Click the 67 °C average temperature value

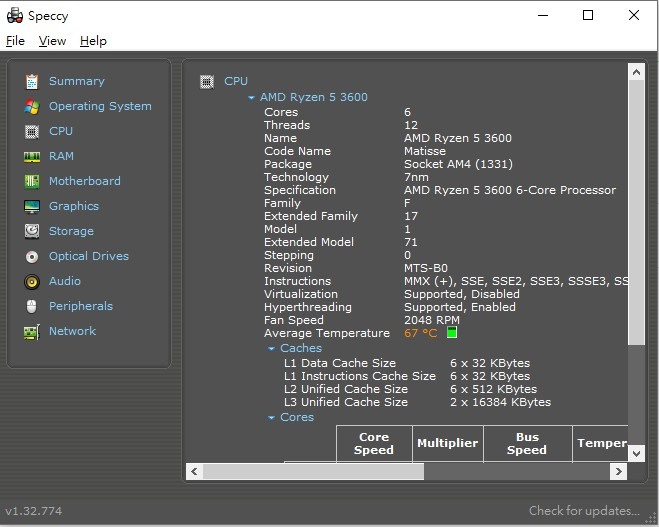pyautogui.click(x=421, y=333)
